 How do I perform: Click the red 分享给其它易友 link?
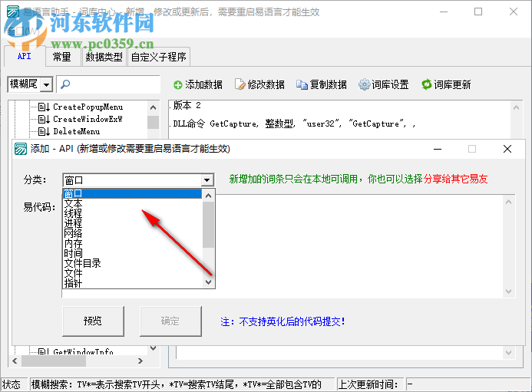pyautogui.click(x=456, y=179)
